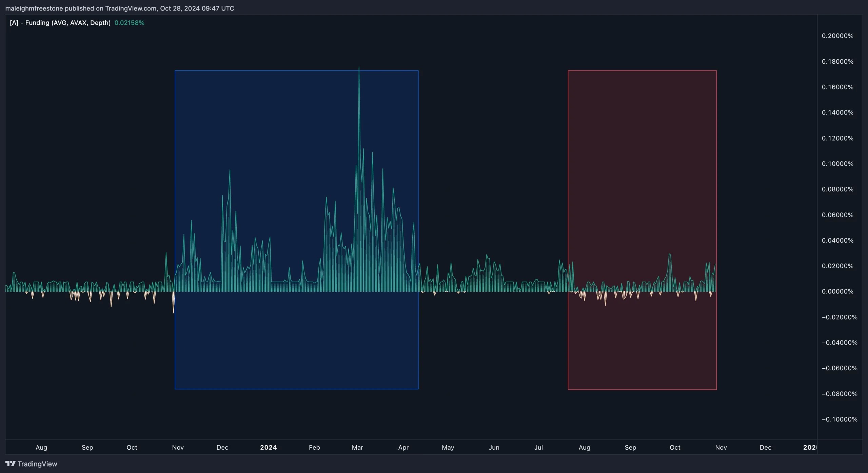Click the Funding (AVG, AVAX, Depth) indicator label
This screenshot has width=868, height=473.
click(68, 23)
